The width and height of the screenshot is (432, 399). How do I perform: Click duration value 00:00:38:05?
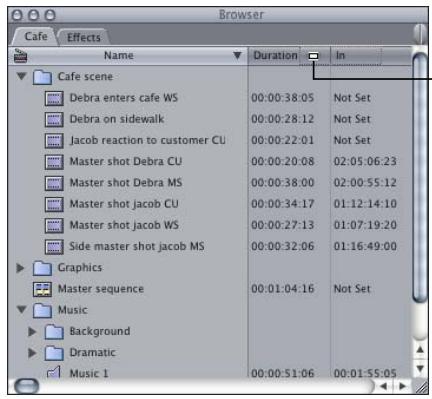282,98
